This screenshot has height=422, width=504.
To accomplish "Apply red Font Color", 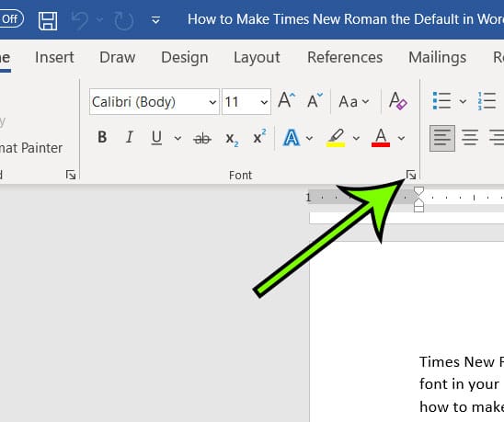I will click(x=381, y=138).
